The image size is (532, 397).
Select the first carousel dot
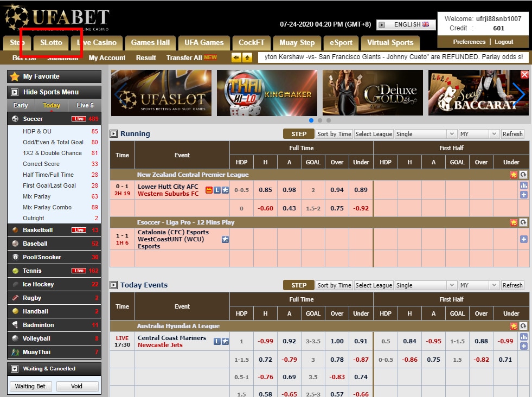(x=311, y=120)
